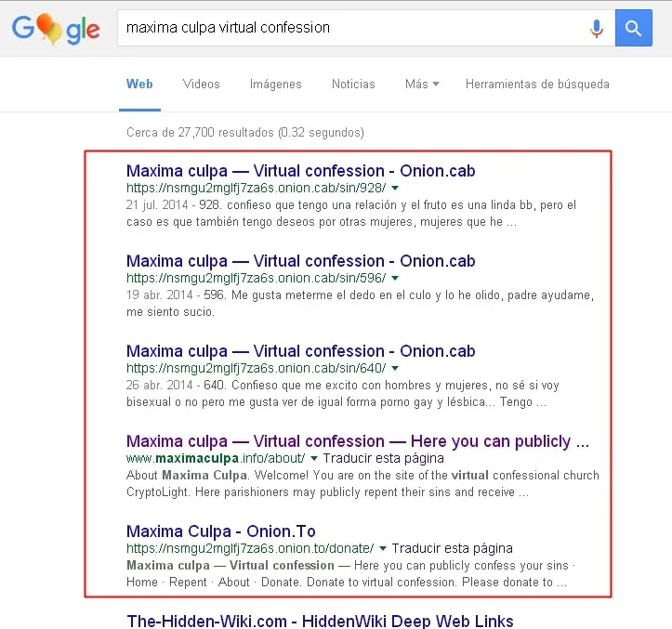Select the Web tab
Viewport: 672px width, 629px height.
point(139,84)
